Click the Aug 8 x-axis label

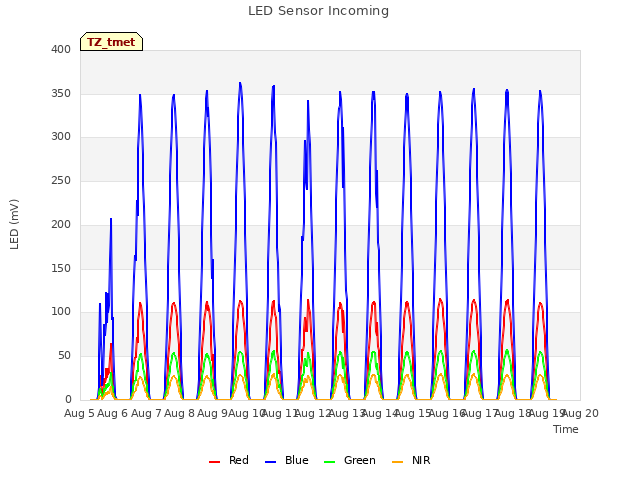tap(179, 413)
